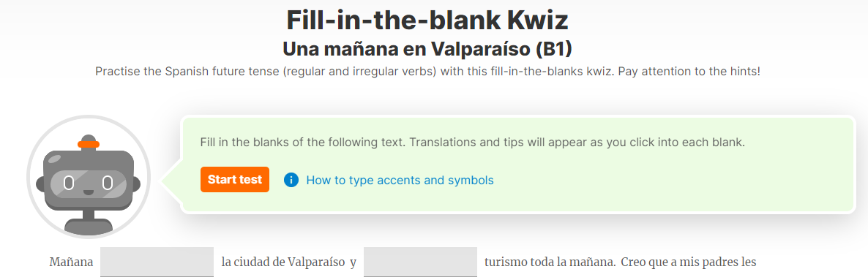Screen dimensions: 868x280
Task: Click the sentence Creo que a mis padres les
Action: click(x=689, y=262)
